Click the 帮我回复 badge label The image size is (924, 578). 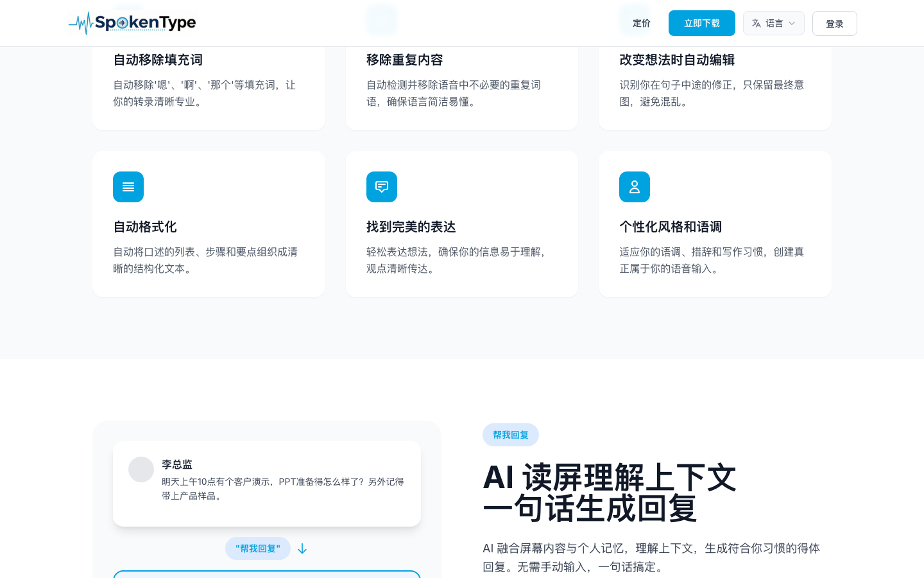tap(511, 435)
